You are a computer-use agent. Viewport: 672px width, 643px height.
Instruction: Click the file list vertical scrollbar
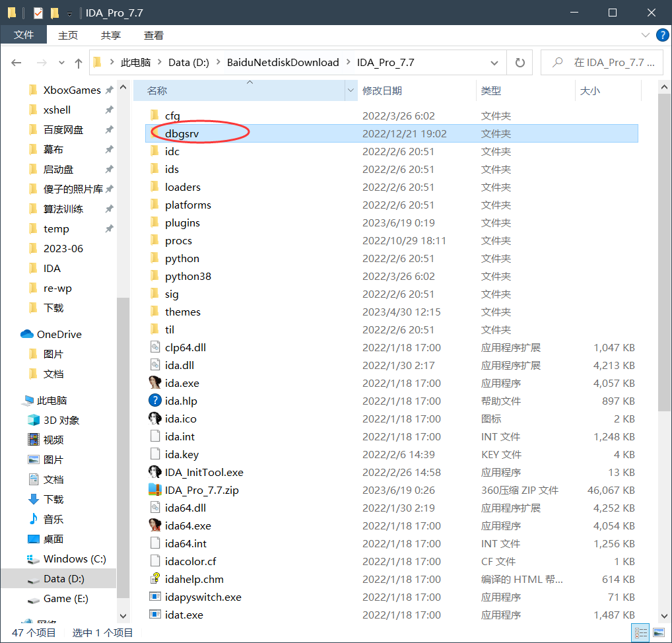pos(664,253)
